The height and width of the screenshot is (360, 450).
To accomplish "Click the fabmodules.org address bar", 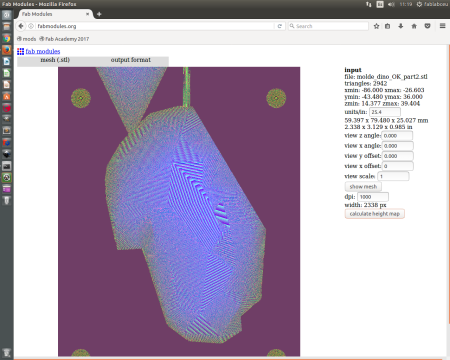I will tap(155, 26).
